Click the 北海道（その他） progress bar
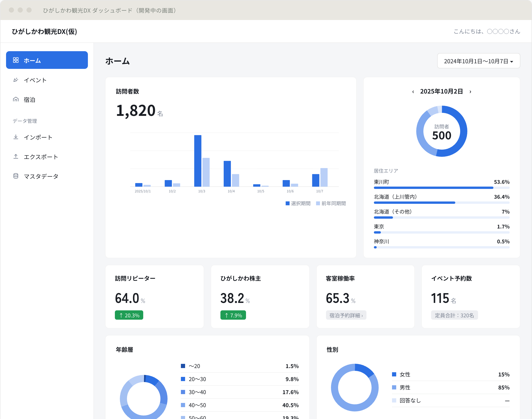The height and width of the screenshot is (419, 532). tap(442, 218)
